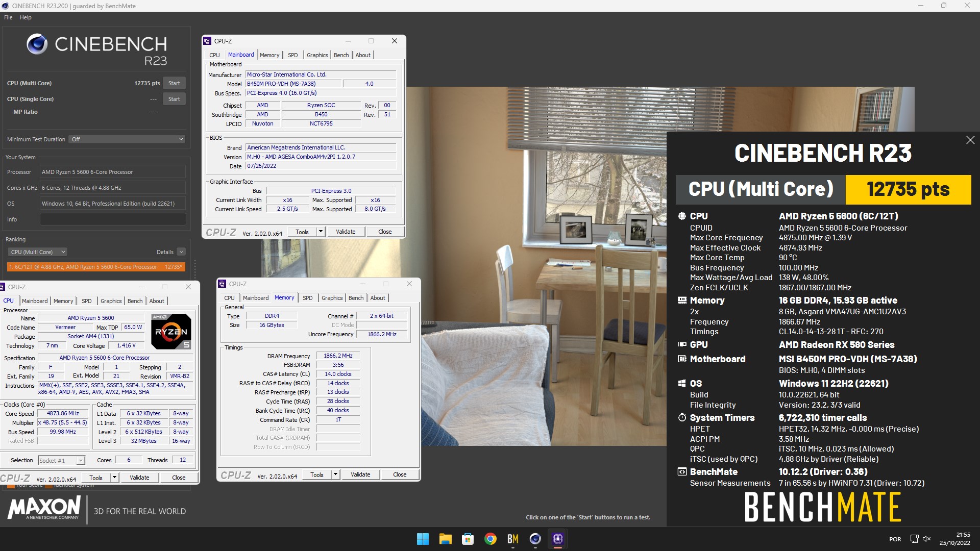The image size is (980, 551).
Task: Open the Help menu
Action: (26, 17)
